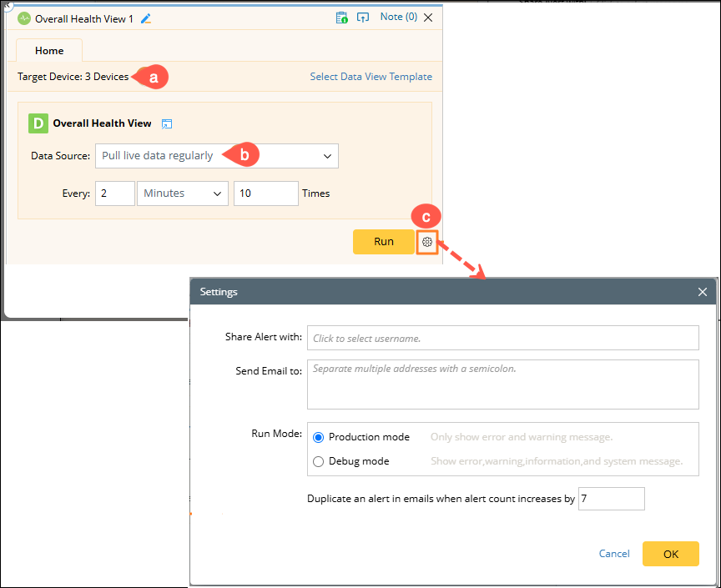Open settings via gear icon beside Run
The height and width of the screenshot is (588, 721).
(x=427, y=242)
